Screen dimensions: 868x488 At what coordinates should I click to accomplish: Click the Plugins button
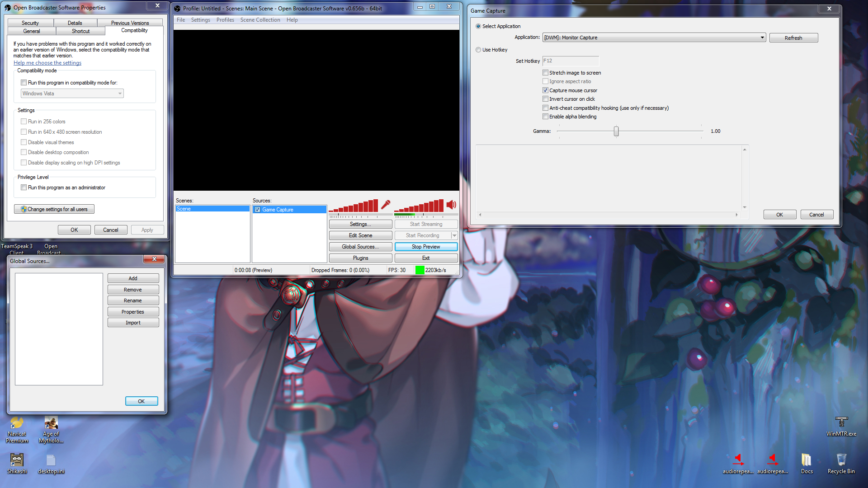[x=360, y=258]
